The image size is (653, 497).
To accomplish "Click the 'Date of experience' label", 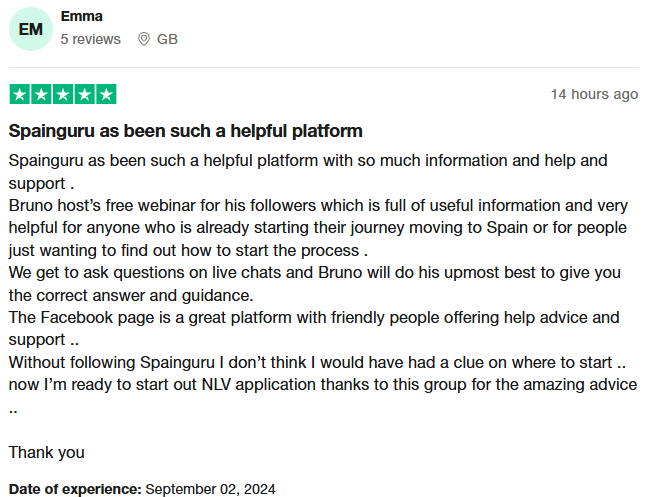I will (x=75, y=489).
